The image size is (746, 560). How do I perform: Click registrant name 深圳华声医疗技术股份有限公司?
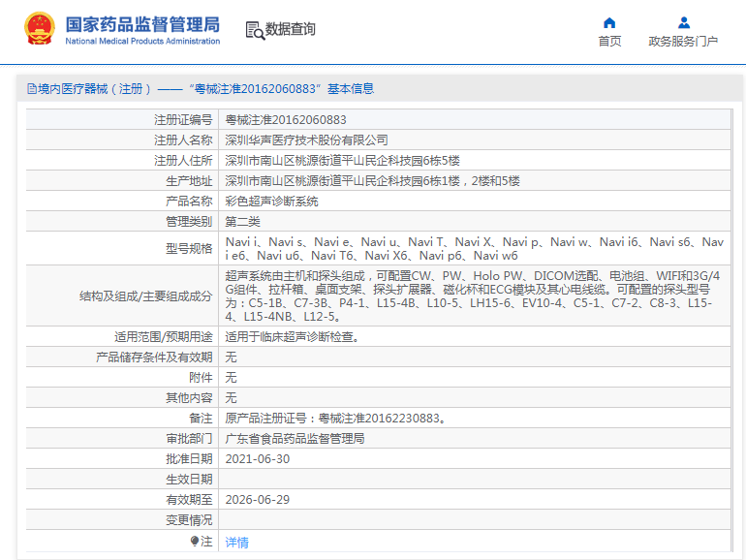[x=307, y=140]
